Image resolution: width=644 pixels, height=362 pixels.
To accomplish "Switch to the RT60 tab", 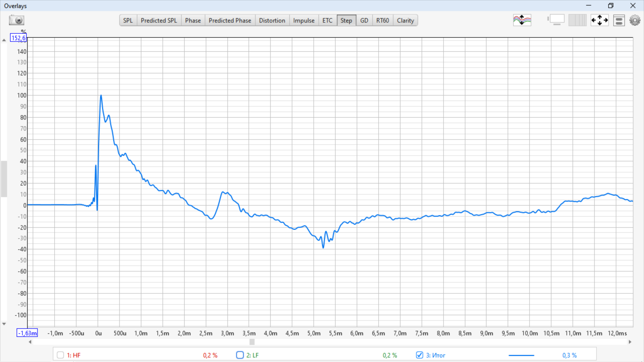I will 382,20.
